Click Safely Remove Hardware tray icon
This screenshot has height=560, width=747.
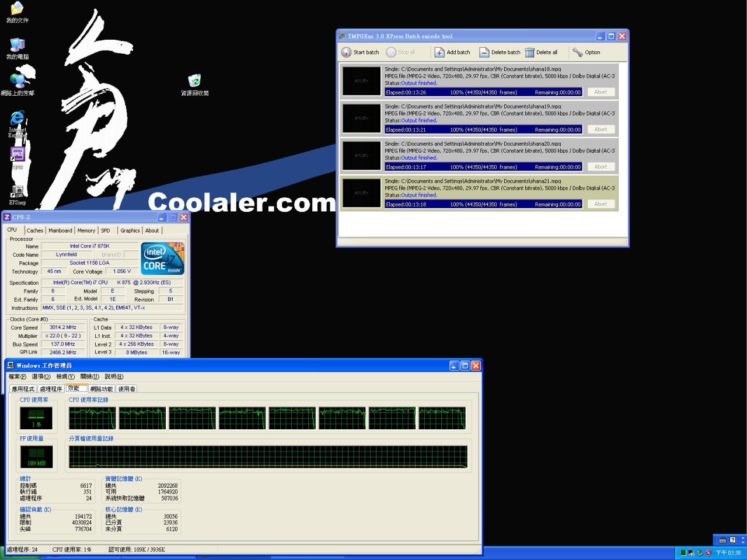point(700,553)
